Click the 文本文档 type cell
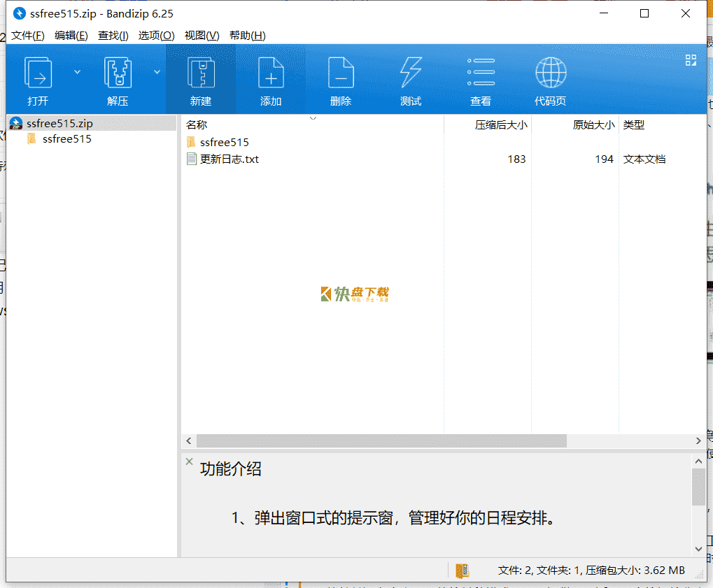Viewport: 713px width, 588px height. 644,159
